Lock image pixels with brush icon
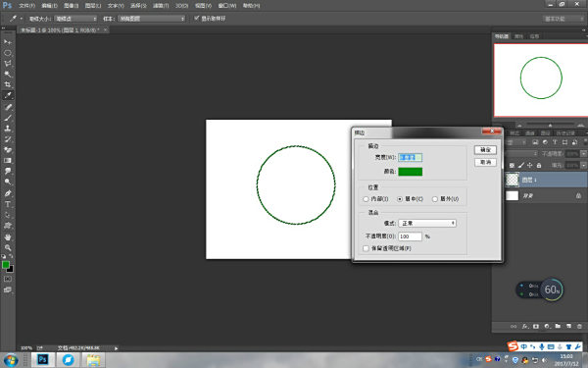The height and width of the screenshot is (368, 588). click(x=521, y=165)
